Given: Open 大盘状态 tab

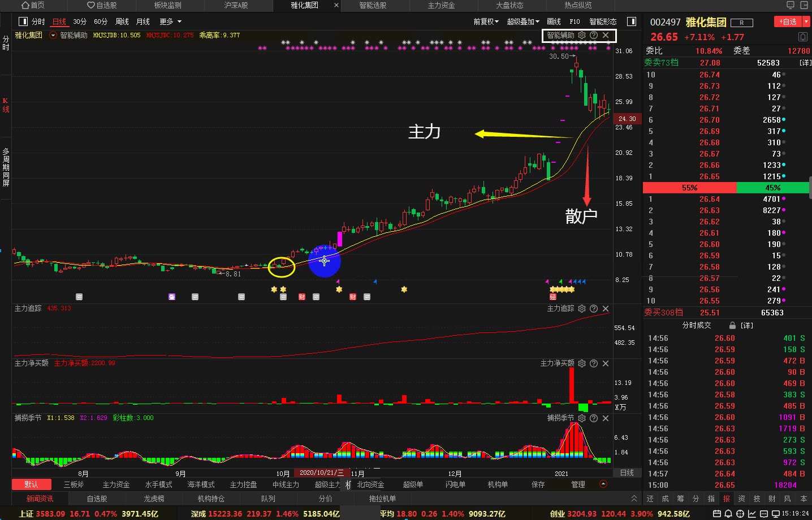Looking at the screenshot, I should [x=510, y=5].
